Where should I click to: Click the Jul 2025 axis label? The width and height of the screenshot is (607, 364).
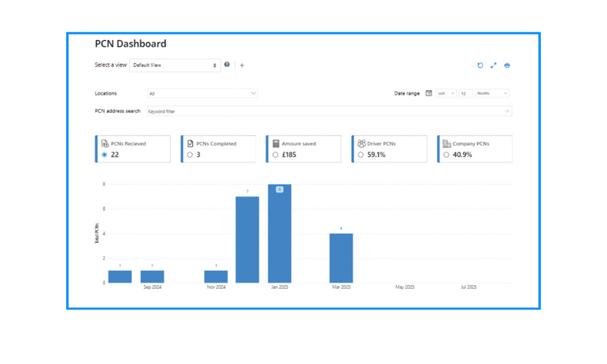pos(468,287)
